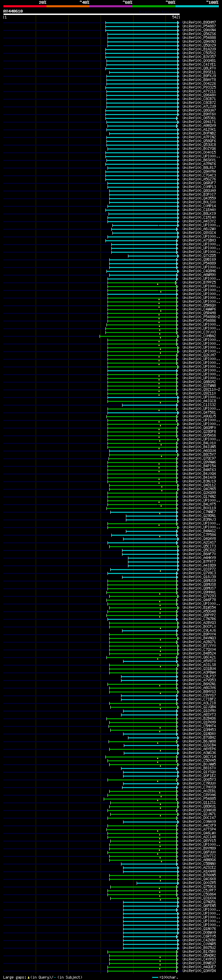Click label UniRef100_B4PI54
Viewport: 222px width, 980px height.
(x=199, y=466)
